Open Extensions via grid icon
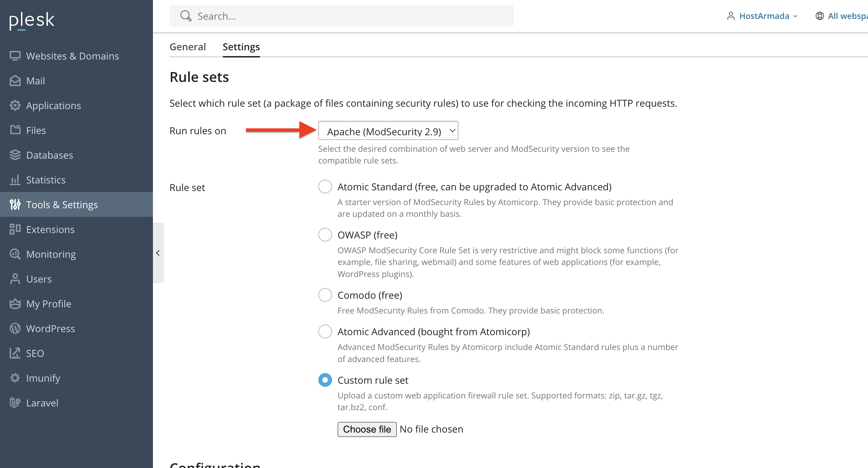 [15, 229]
